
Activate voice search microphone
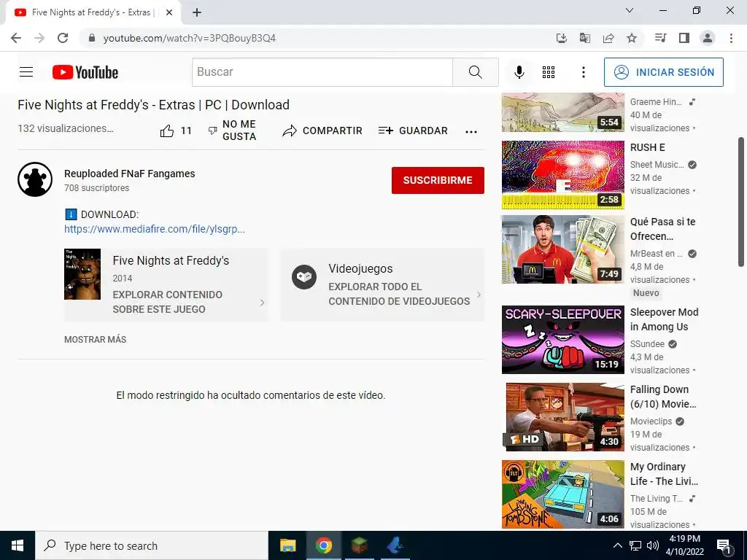[519, 72]
